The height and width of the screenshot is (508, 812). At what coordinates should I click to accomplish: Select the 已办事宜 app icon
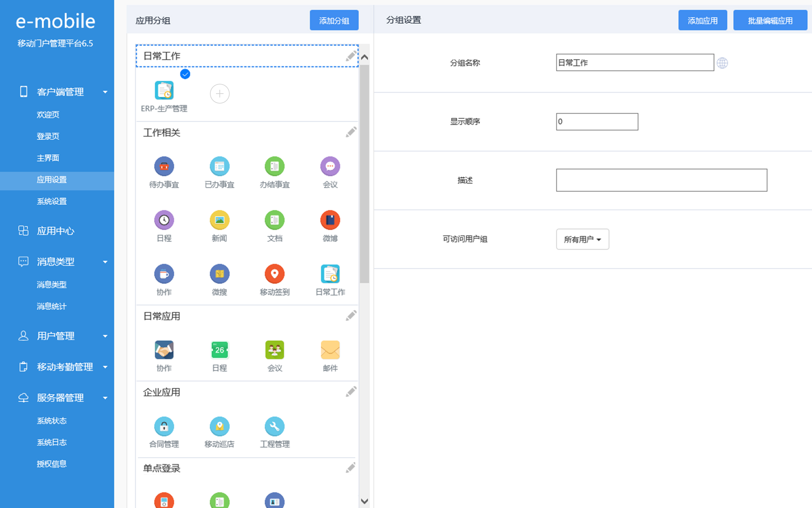[x=220, y=166]
